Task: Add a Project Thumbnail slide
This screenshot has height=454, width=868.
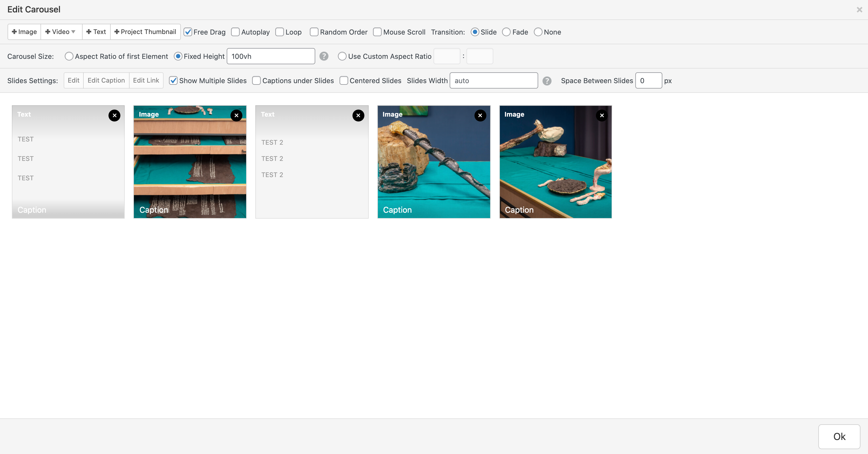Action: [145, 32]
